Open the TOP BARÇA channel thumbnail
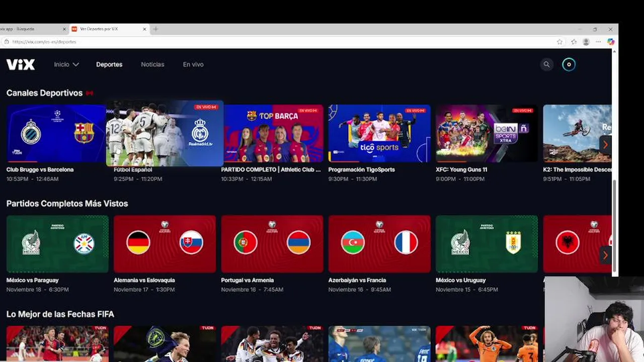The height and width of the screenshot is (362, 644). 272,133
